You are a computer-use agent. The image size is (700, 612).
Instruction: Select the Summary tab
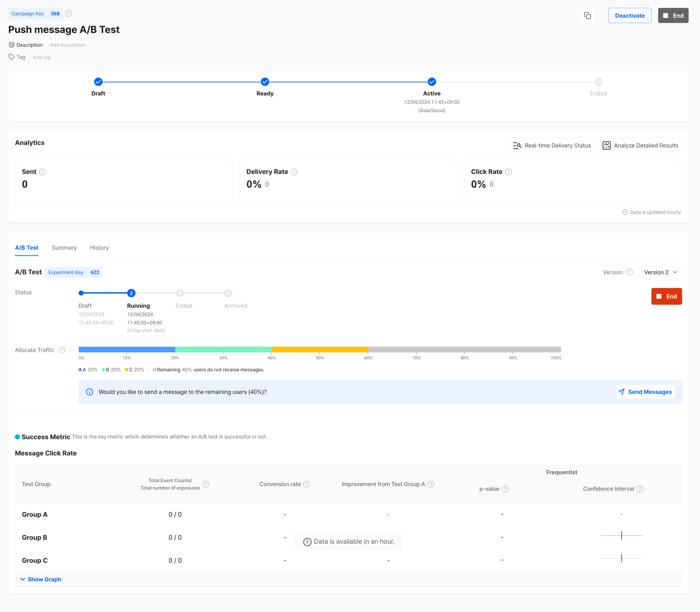(64, 247)
